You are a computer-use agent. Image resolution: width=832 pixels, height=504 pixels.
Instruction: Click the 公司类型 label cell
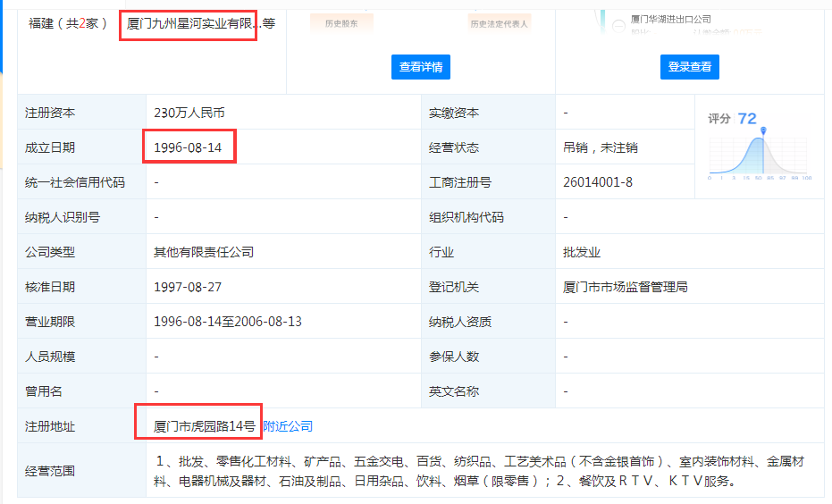(81, 252)
